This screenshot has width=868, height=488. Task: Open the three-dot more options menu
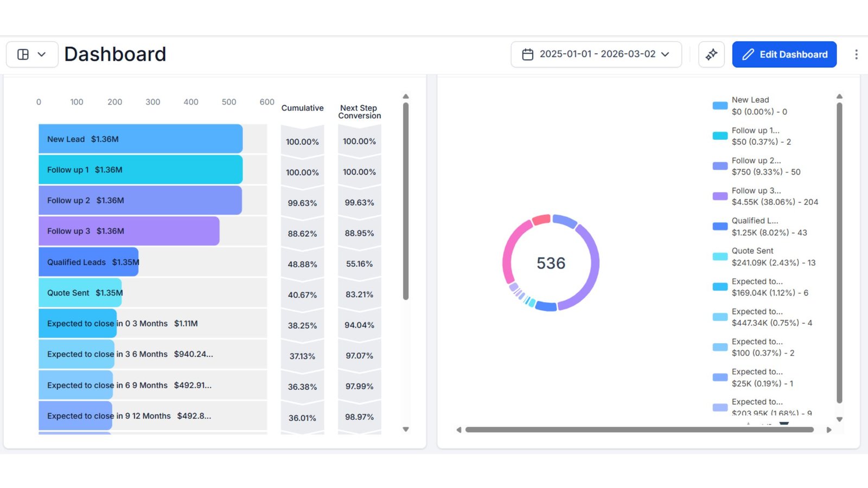point(856,54)
